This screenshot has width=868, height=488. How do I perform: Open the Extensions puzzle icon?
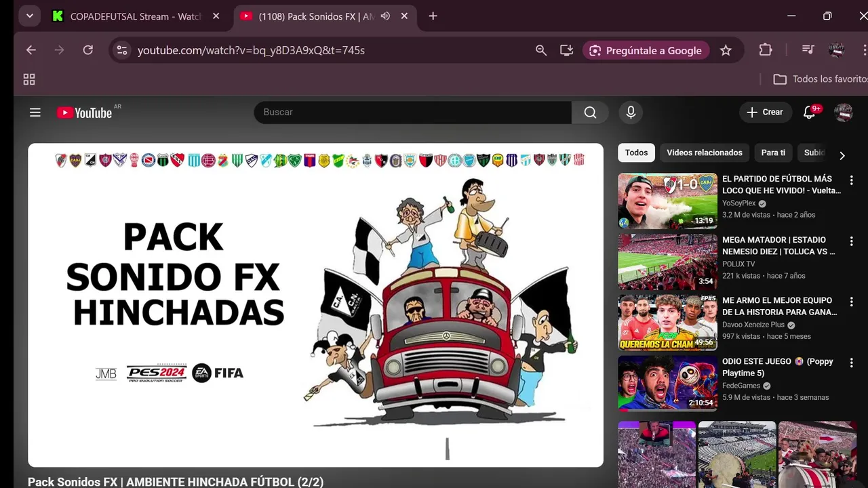[x=766, y=50]
